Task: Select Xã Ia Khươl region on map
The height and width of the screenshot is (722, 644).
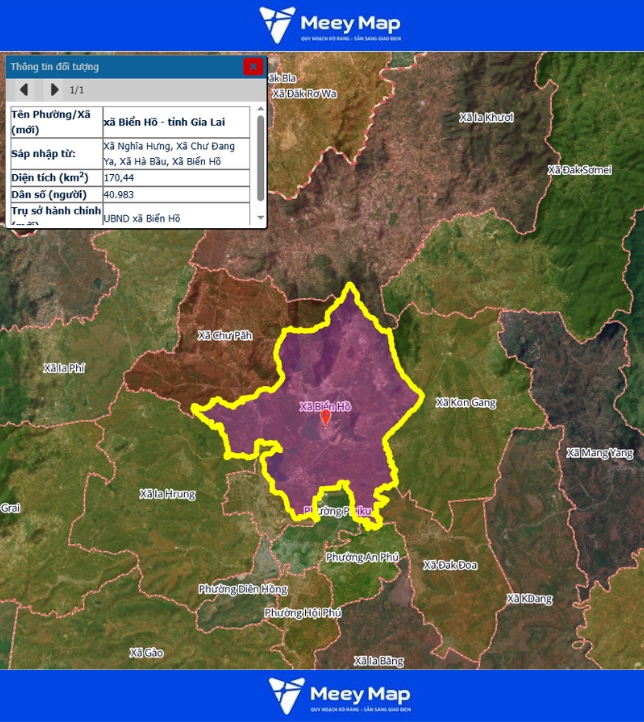Action: tap(486, 117)
